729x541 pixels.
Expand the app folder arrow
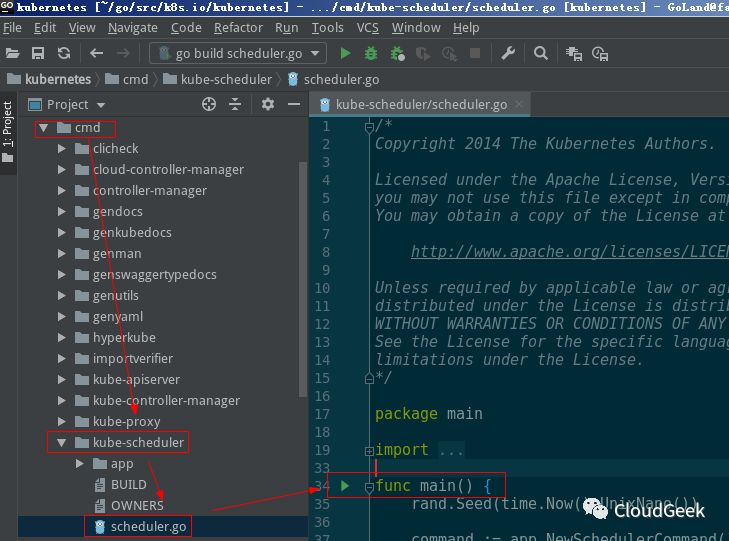coord(80,464)
